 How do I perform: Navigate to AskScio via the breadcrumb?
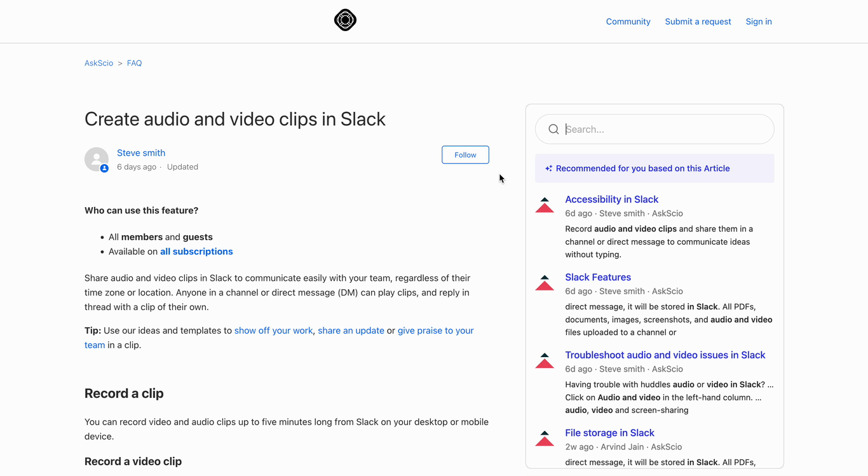pyautogui.click(x=98, y=63)
